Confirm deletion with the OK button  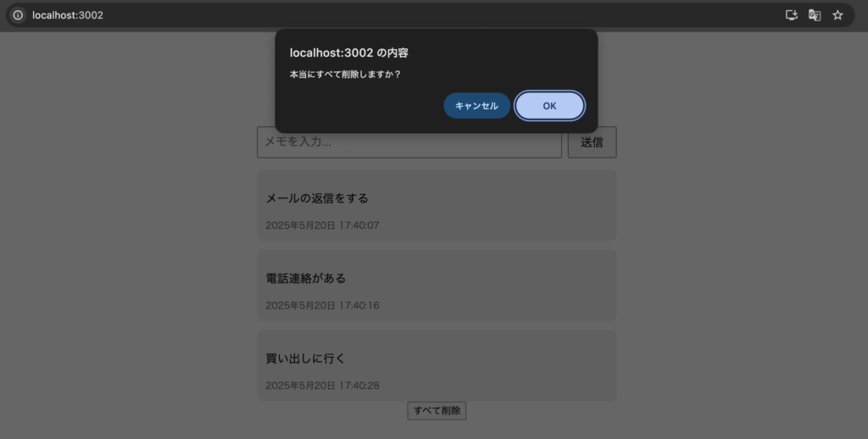point(549,106)
